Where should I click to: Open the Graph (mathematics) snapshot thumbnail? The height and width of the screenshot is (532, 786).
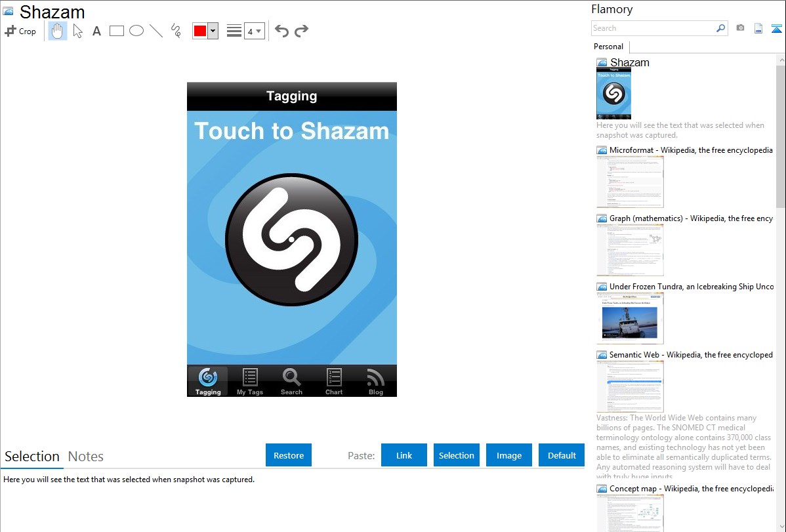point(630,250)
